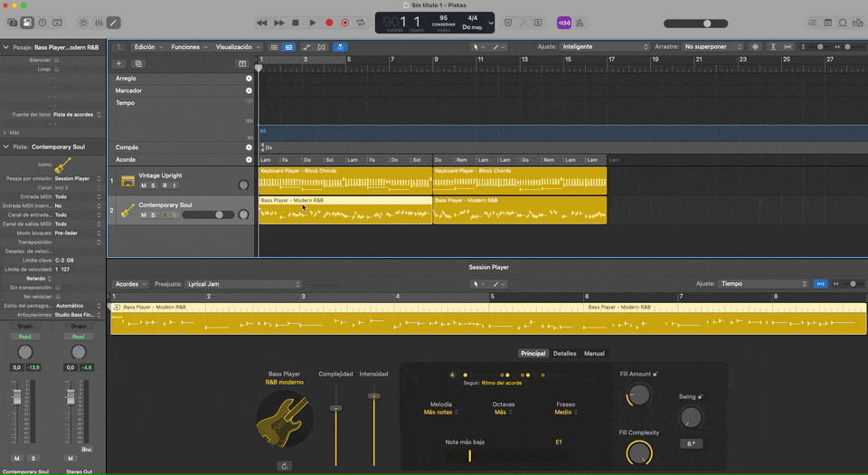
Task: Toggle Flex icon in tracks toolbar
Action: [322, 47]
